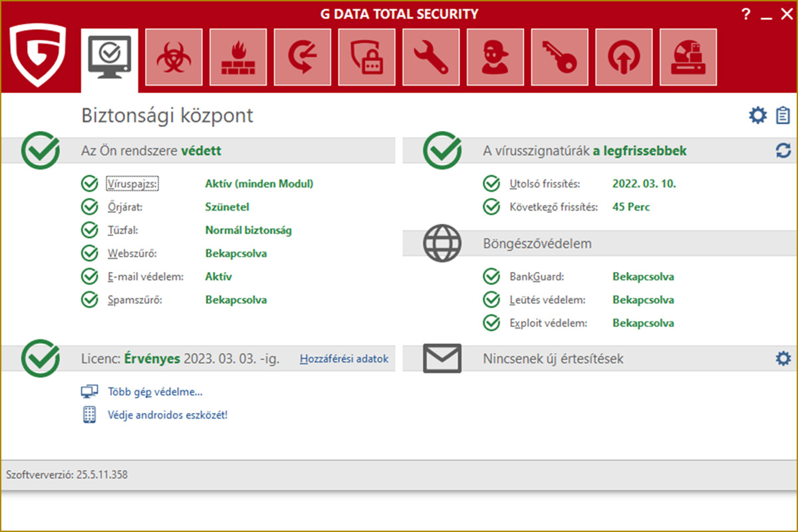Click the monitors icon beside Több gép védelme

click(x=89, y=392)
